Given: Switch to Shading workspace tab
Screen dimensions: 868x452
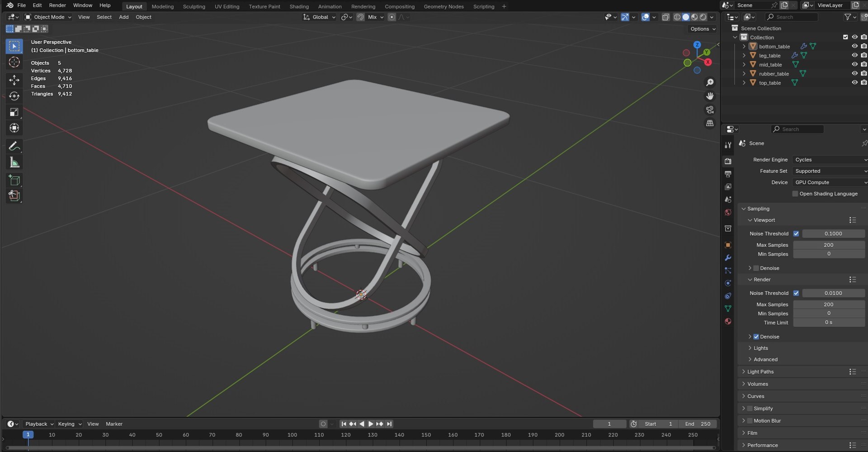Looking at the screenshot, I should [299, 6].
